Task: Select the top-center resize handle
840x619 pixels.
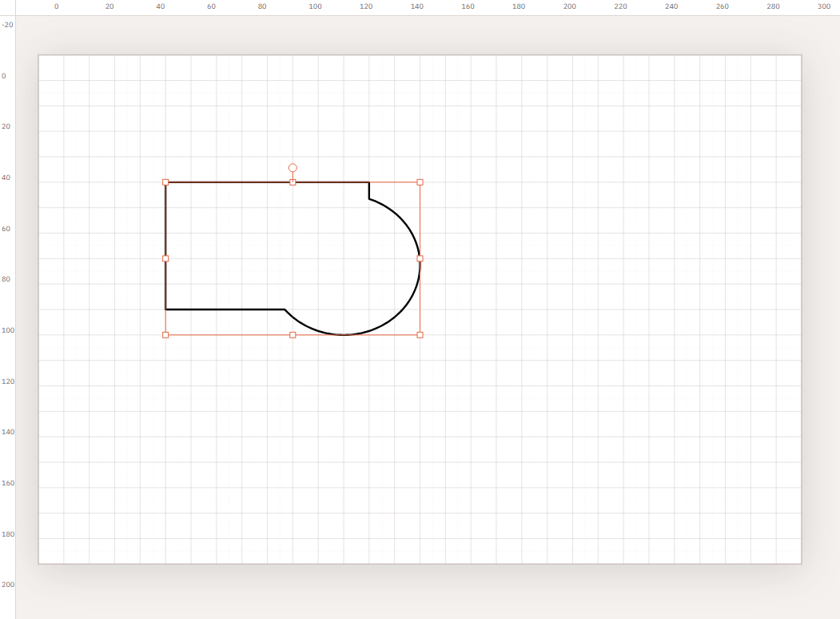Action: point(293,182)
